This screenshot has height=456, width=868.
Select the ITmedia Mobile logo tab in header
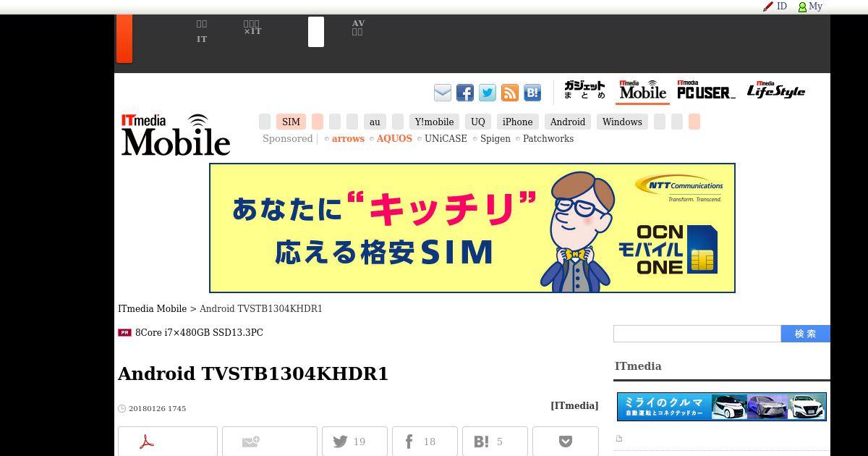pos(642,91)
